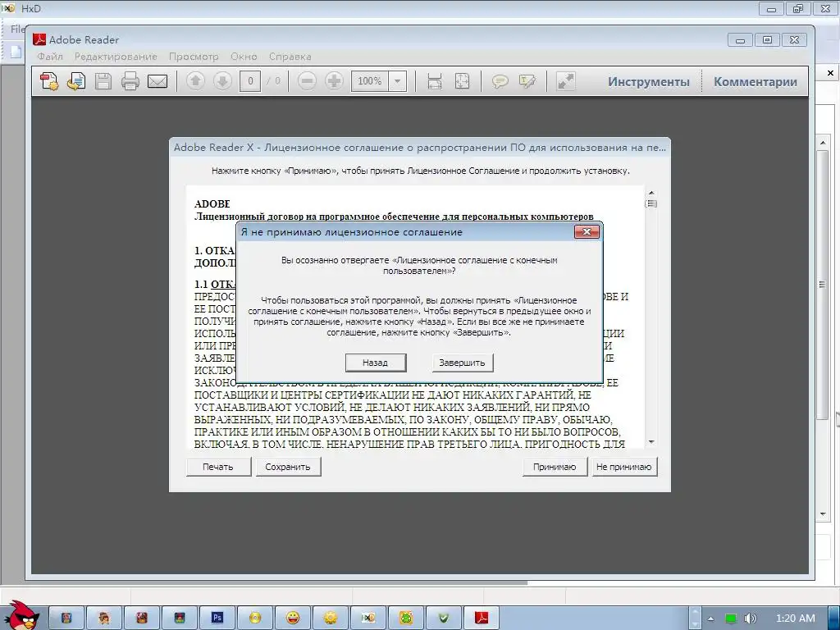Viewport: 840px width, 630px height.
Task: Click the license text scrollbar down arrow
Action: click(651, 442)
